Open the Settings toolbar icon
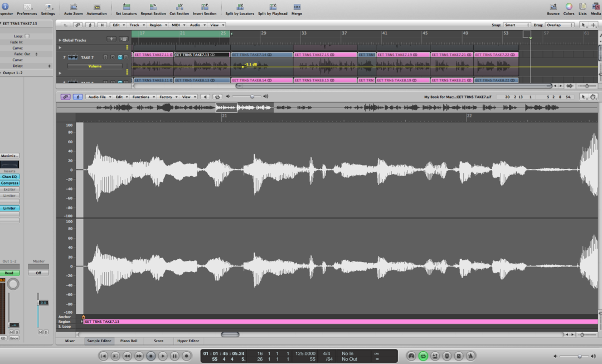Screen dimensions: 602x364 click(48, 7)
